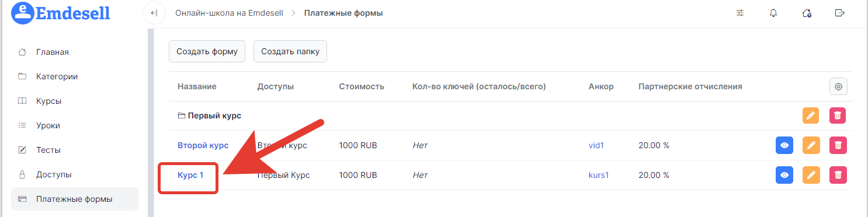The image size is (868, 217).
Task: Open the notifications bell
Action: tap(774, 13)
